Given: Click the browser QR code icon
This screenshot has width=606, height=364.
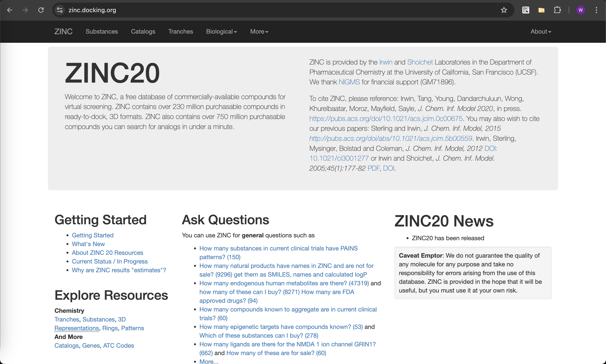Looking at the screenshot, I should 526,10.
